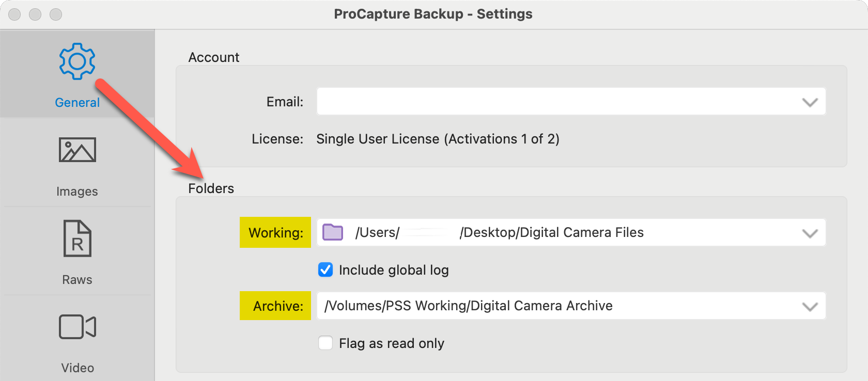868x381 pixels.
Task: Expand the Archive folder dropdown arrow
Action: pos(810,306)
